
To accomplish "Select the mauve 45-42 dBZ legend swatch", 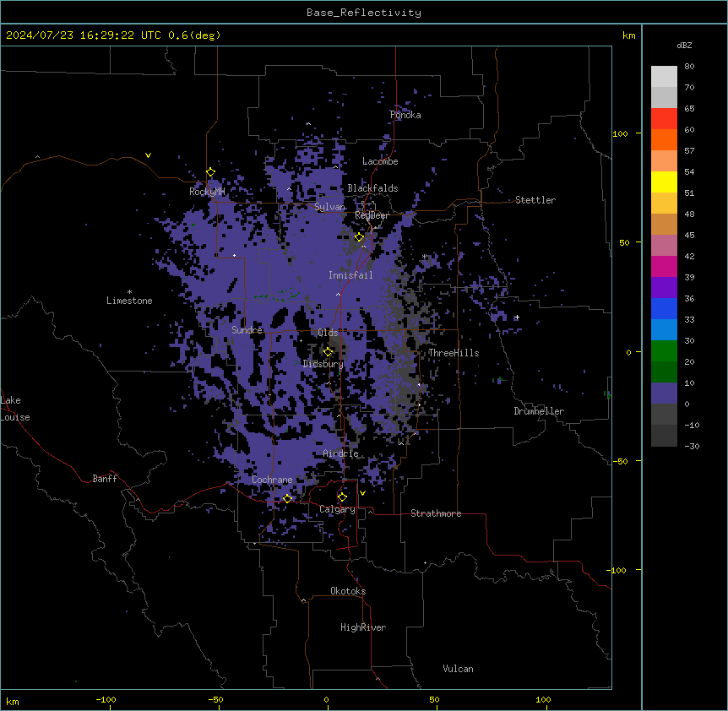I will pyautogui.click(x=664, y=246).
